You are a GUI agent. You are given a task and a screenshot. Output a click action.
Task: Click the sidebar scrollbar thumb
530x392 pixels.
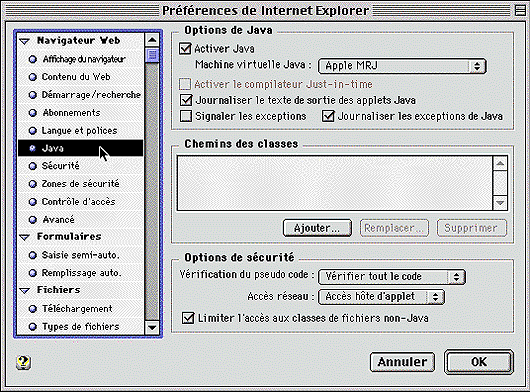[x=152, y=55]
